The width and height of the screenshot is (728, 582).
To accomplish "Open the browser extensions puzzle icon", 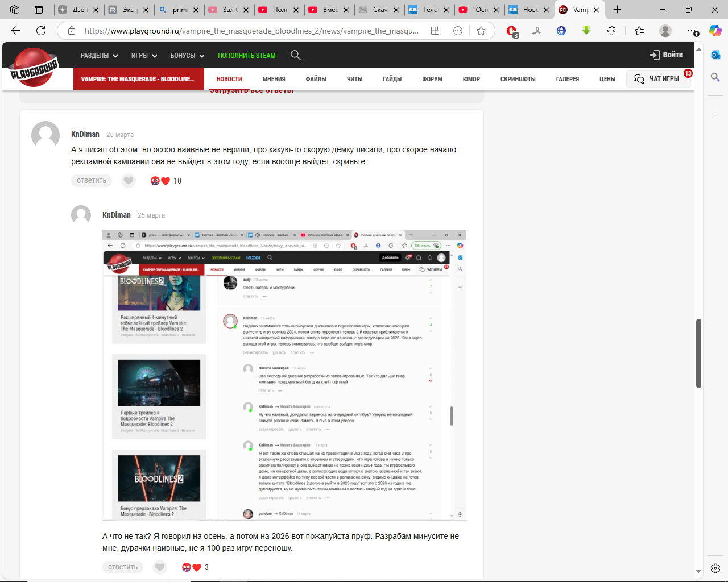I will click(x=611, y=31).
